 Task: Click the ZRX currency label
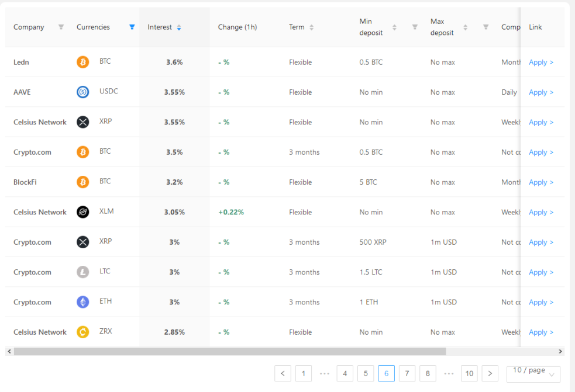(x=106, y=331)
